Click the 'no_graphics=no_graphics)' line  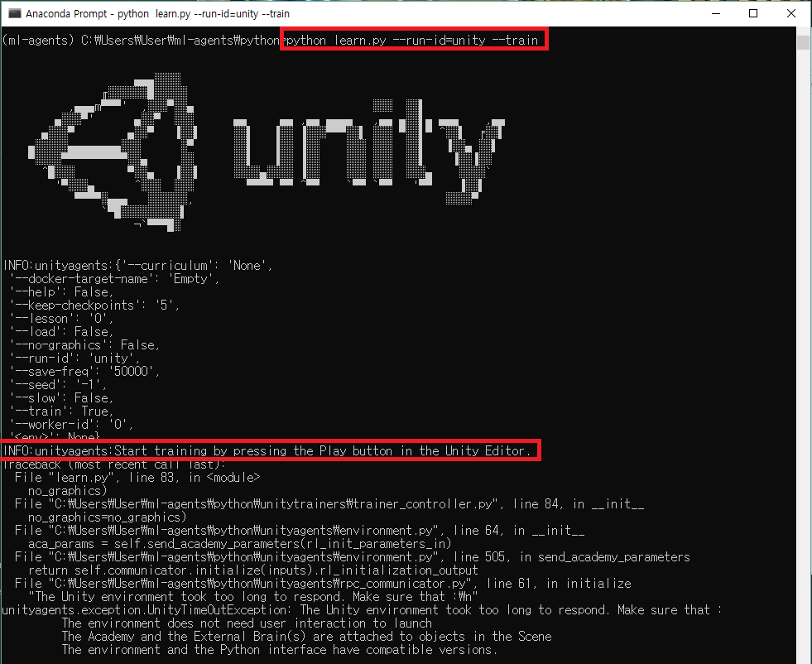click(108, 517)
